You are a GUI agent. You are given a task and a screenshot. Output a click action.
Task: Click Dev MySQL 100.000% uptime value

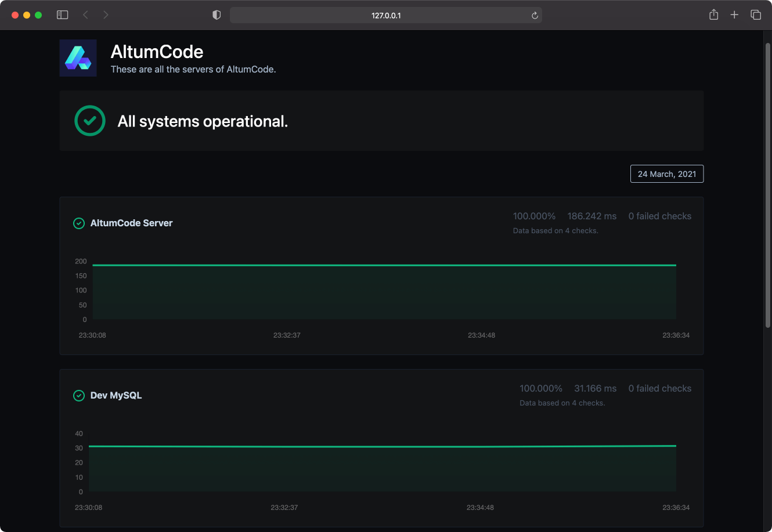tap(541, 388)
